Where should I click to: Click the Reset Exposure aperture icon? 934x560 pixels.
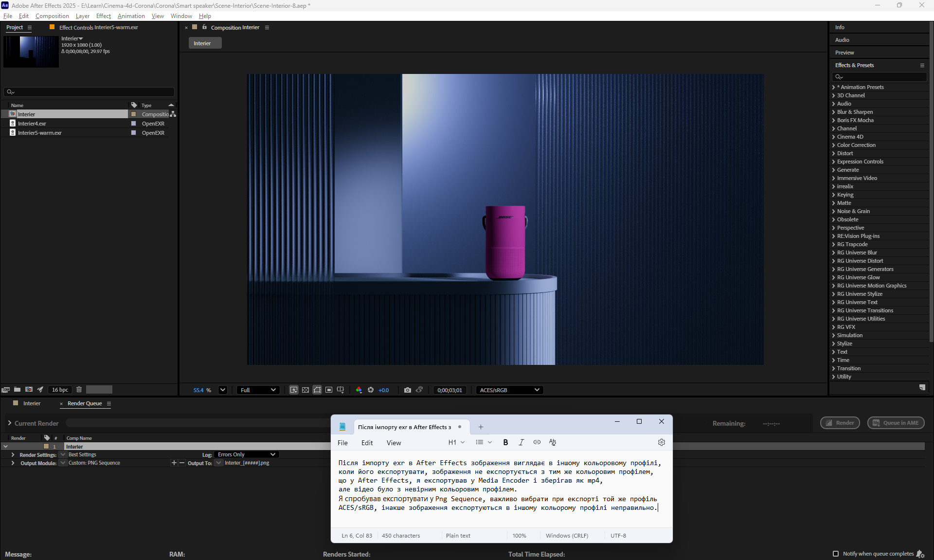tap(371, 390)
